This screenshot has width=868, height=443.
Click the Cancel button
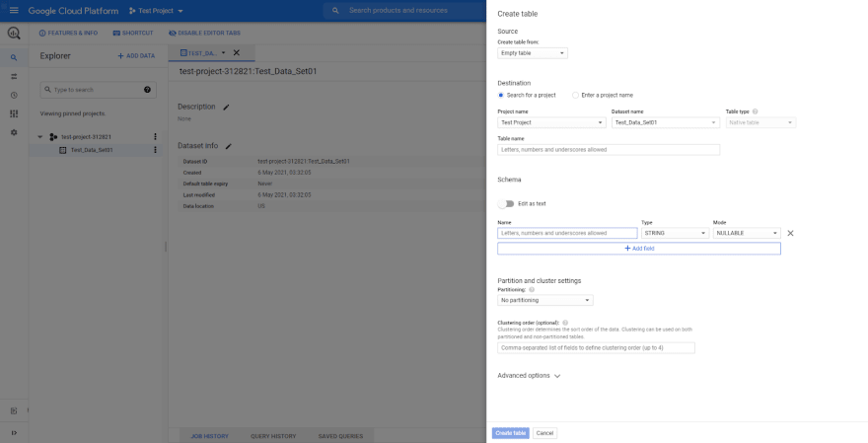(544, 433)
